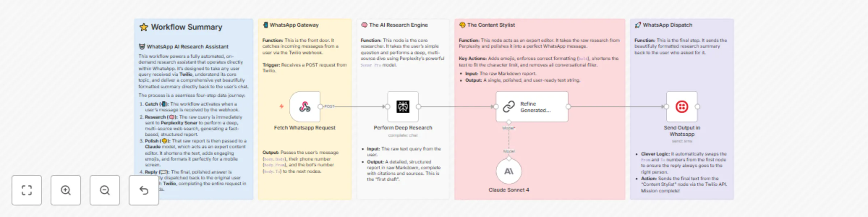Open the Perform Deep Research Perplexity node
Viewport: 868px width, 217px height.
click(403, 107)
